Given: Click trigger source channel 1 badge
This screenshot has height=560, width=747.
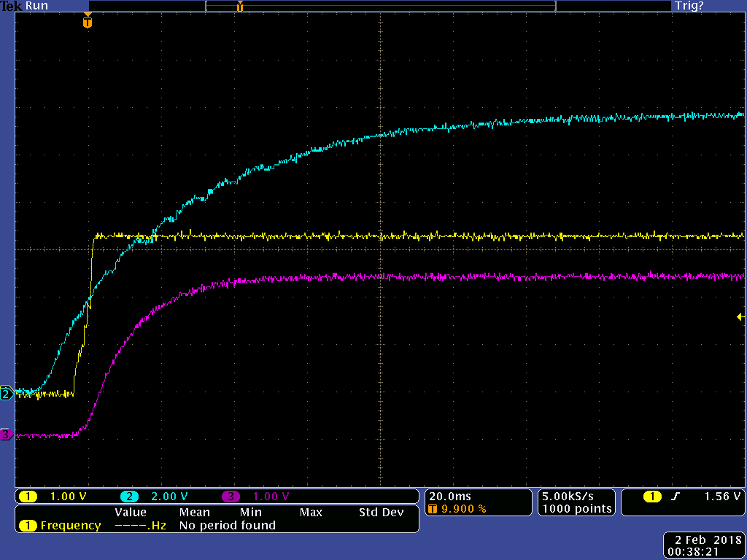Looking at the screenshot, I should click(651, 497).
